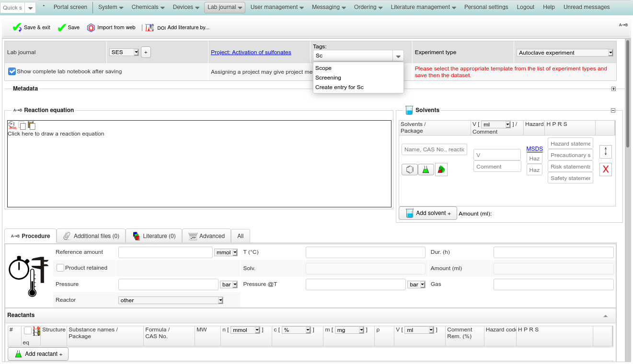Click the solvent Name, CAS No. field
633x364 pixels.
434,149
